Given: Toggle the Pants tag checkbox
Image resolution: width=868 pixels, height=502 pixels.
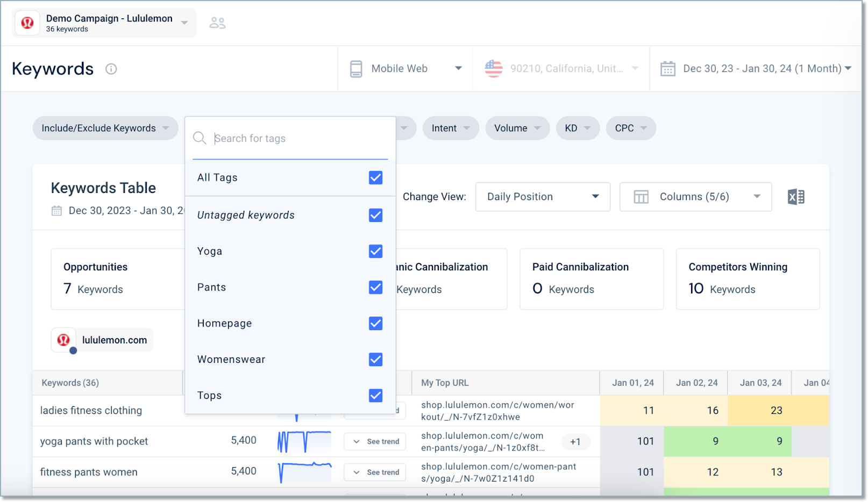Looking at the screenshot, I should point(376,288).
